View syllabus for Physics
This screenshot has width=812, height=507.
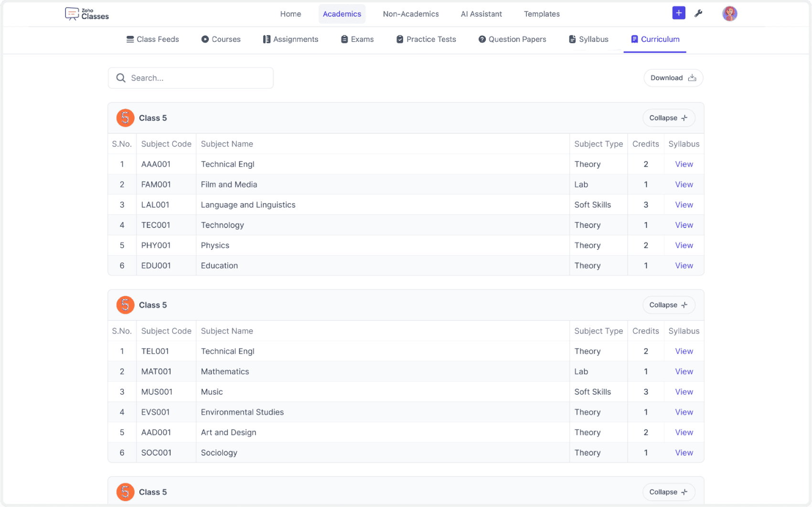pos(684,245)
